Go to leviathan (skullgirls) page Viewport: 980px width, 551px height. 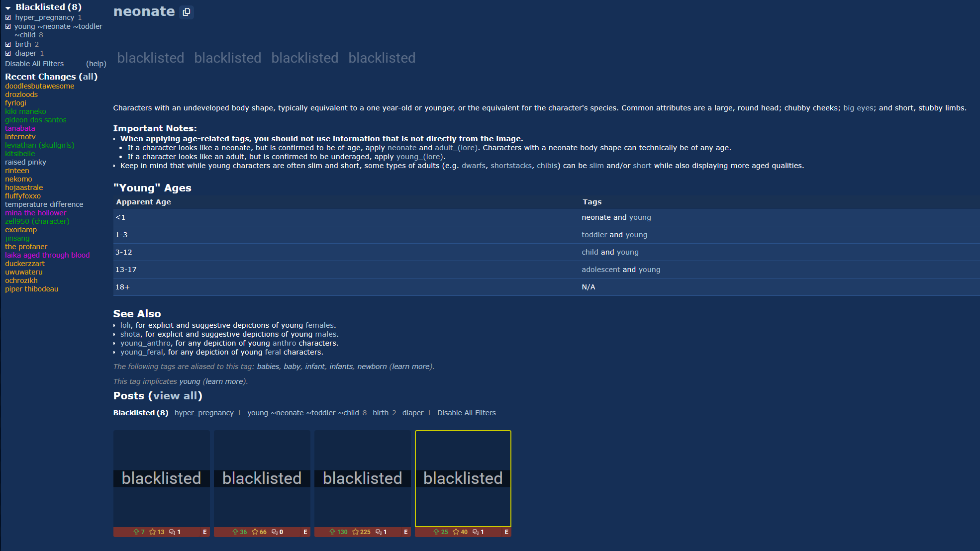[39, 145]
